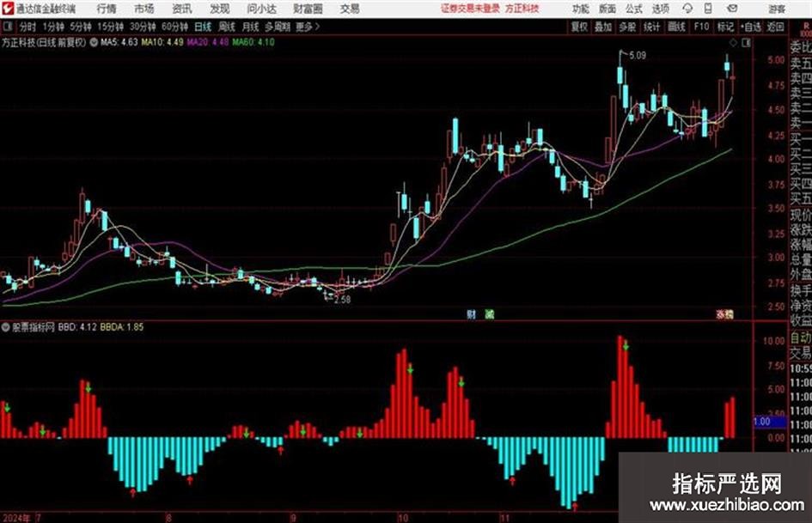Screen dimensions: 812x523
Task: Click the 统计 button
Action: (651, 27)
